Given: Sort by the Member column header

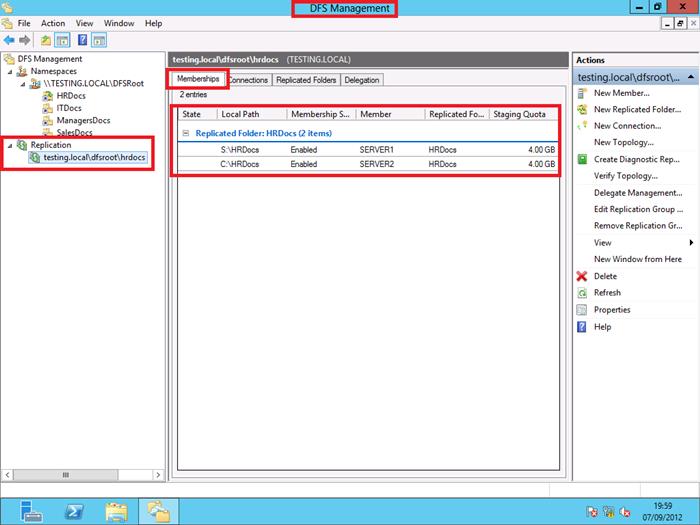Looking at the screenshot, I should pyautogui.click(x=390, y=114).
